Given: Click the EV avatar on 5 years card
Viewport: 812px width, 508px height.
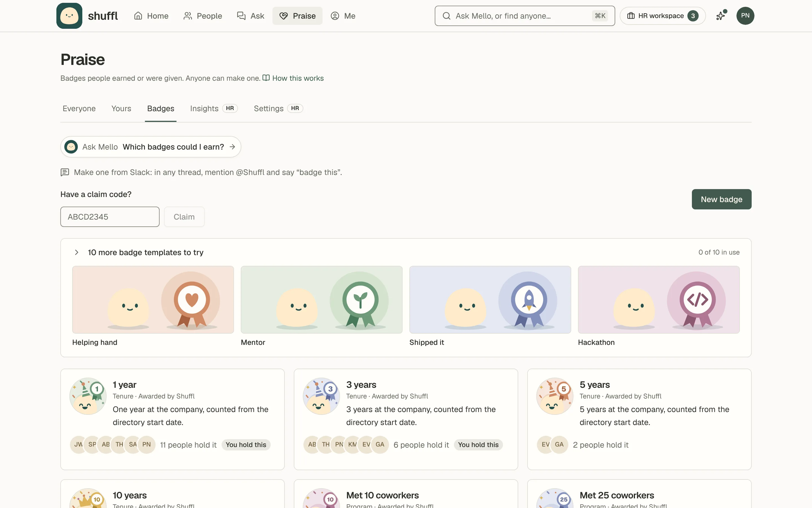Looking at the screenshot, I should tap(546, 444).
